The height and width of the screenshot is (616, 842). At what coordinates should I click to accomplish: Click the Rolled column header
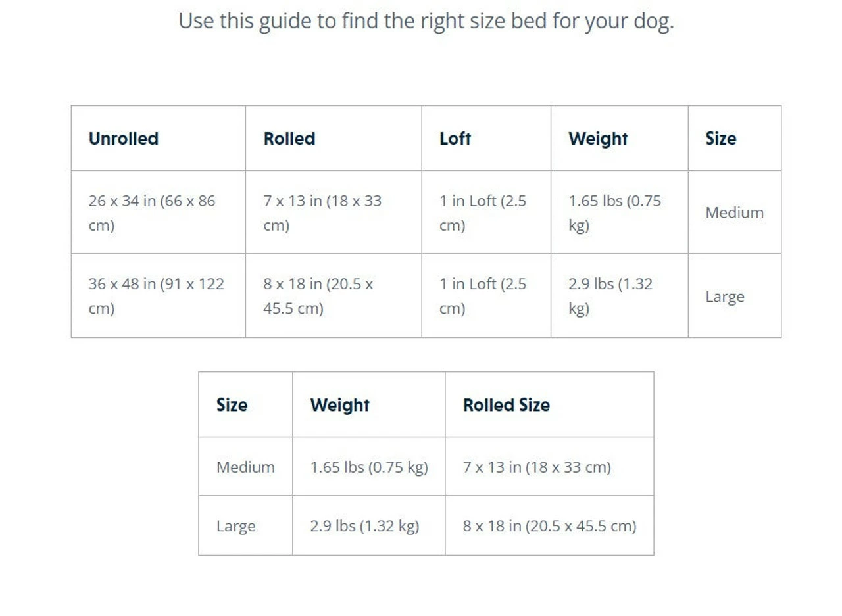pos(289,139)
